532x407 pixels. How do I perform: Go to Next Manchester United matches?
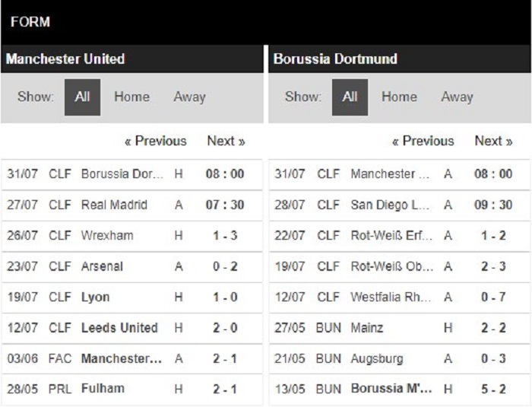(226, 141)
